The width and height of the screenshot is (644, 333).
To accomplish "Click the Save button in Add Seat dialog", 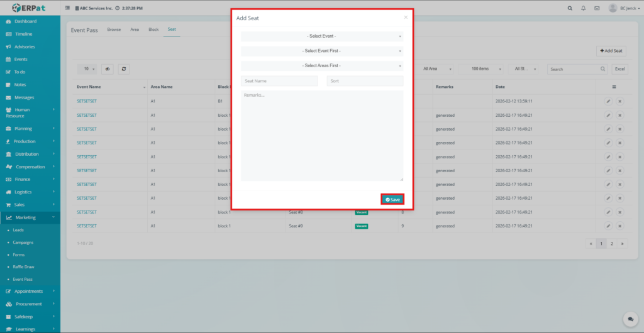I will 392,199.
